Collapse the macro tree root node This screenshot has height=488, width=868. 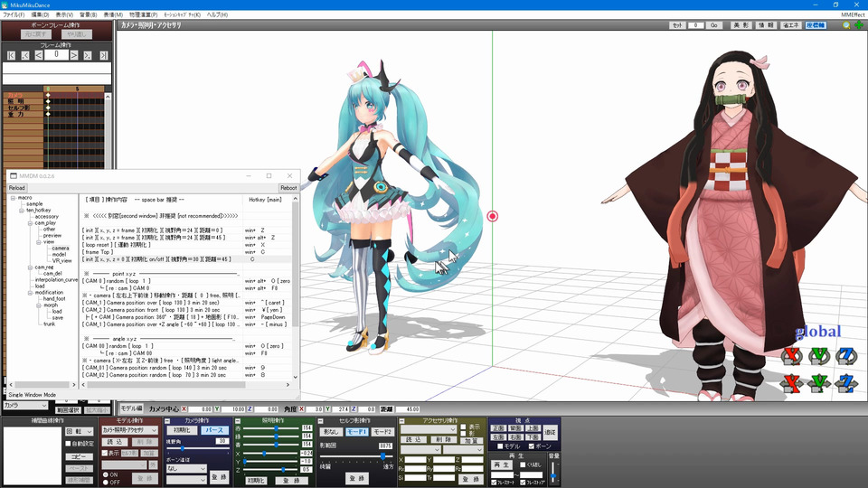click(x=13, y=198)
